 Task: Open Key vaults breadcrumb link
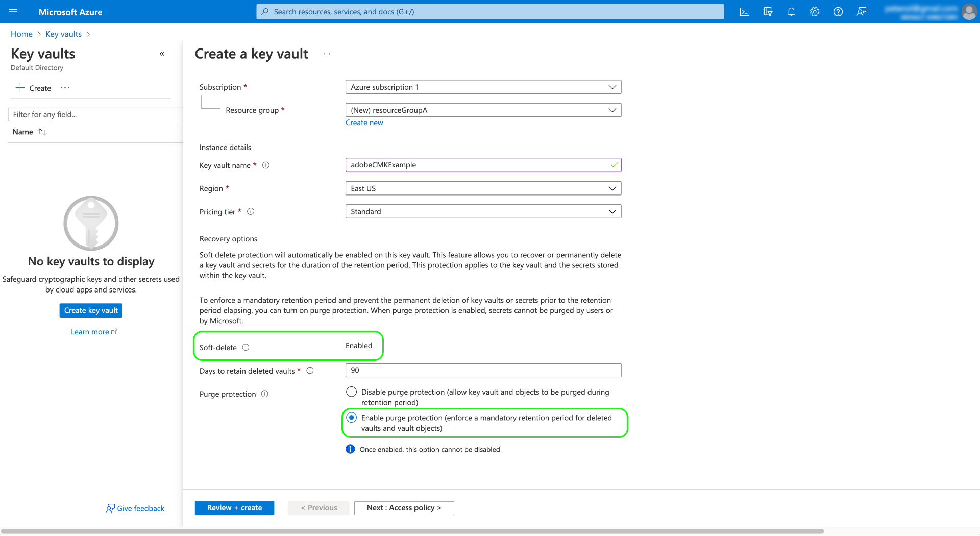tap(63, 34)
